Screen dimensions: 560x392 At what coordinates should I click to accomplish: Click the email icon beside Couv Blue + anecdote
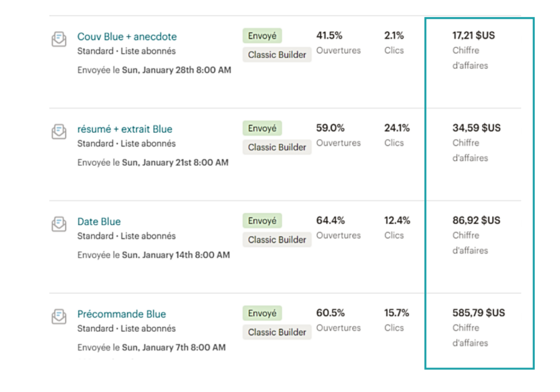click(x=59, y=39)
